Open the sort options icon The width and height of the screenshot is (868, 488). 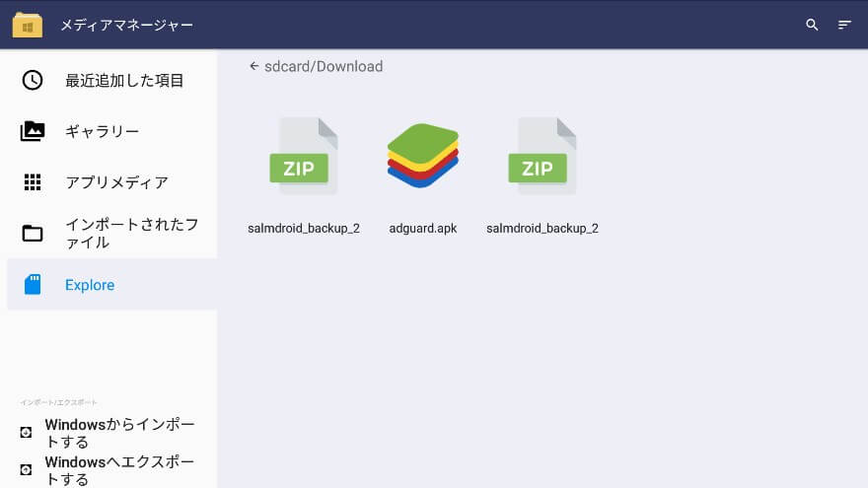point(844,25)
